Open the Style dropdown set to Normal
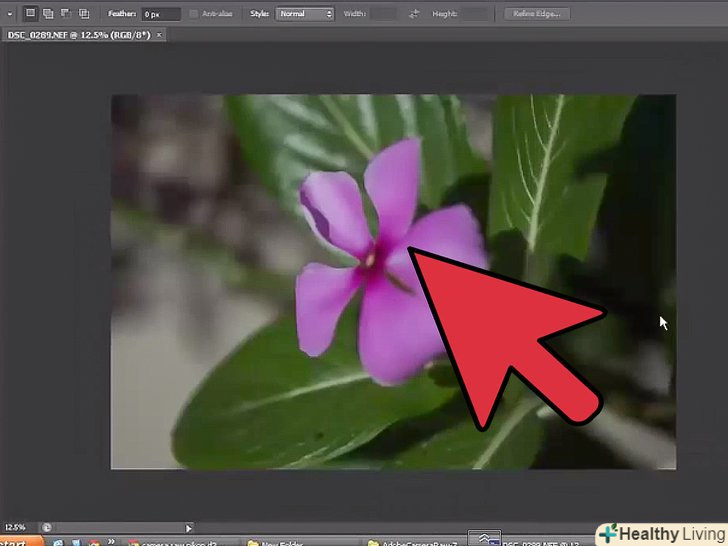Viewport: 728px width, 546px height. (307, 14)
